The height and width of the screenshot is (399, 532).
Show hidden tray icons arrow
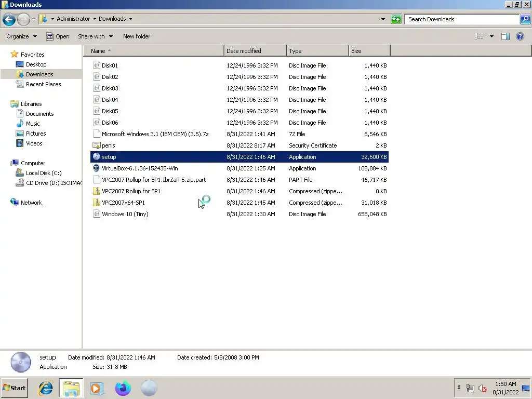[459, 387]
